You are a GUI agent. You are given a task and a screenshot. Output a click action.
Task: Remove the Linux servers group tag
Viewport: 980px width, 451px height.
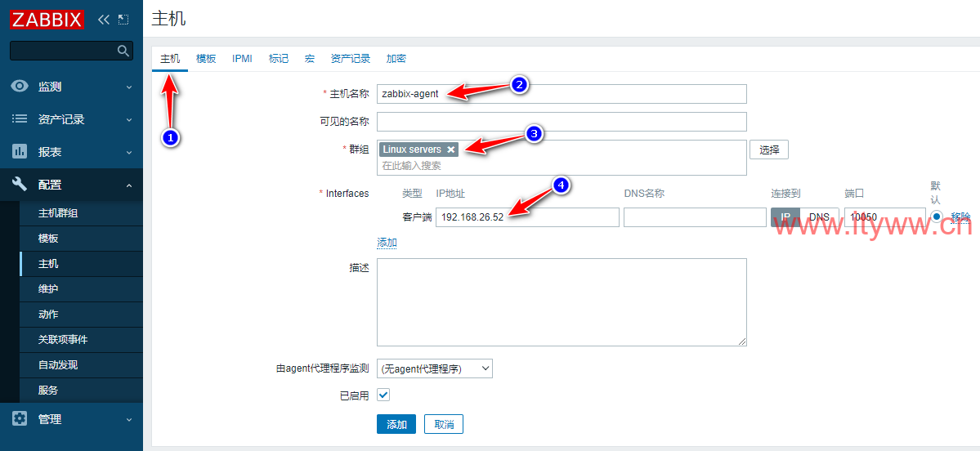point(450,150)
